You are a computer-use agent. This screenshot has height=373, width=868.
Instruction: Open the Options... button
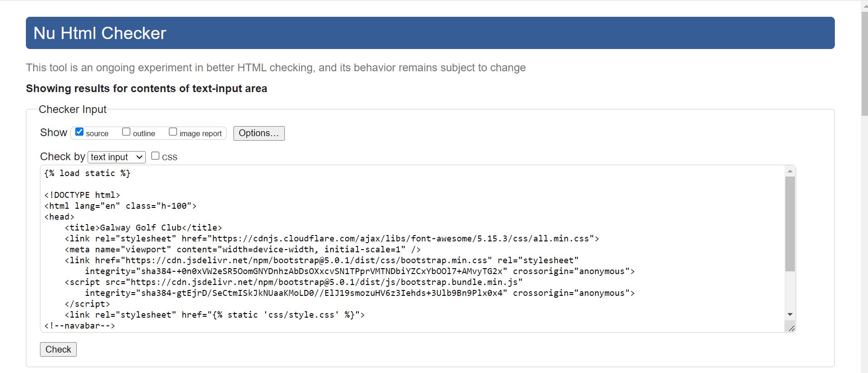click(259, 133)
